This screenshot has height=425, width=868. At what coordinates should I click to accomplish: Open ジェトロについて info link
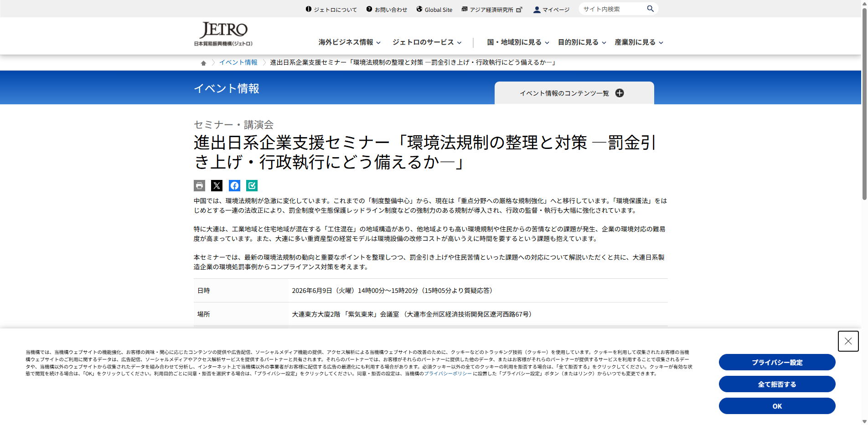coord(331,10)
